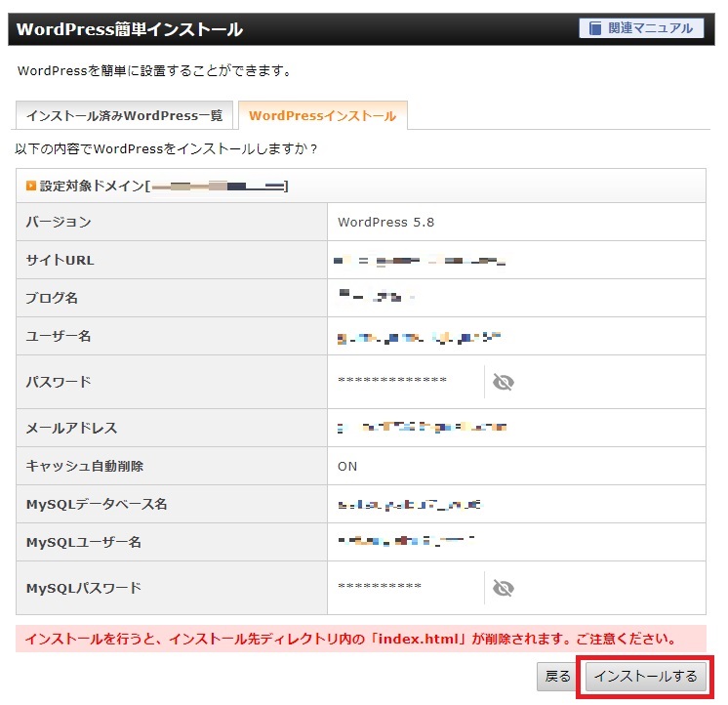Click the 戻る button
Screen dimensions: 728x705
coord(557,677)
